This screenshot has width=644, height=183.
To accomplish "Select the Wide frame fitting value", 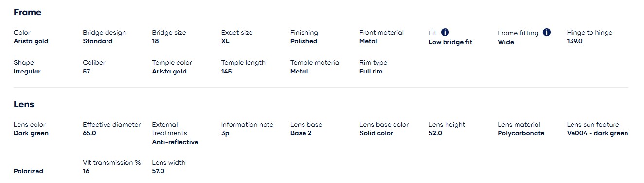I will [x=506, y=42].
